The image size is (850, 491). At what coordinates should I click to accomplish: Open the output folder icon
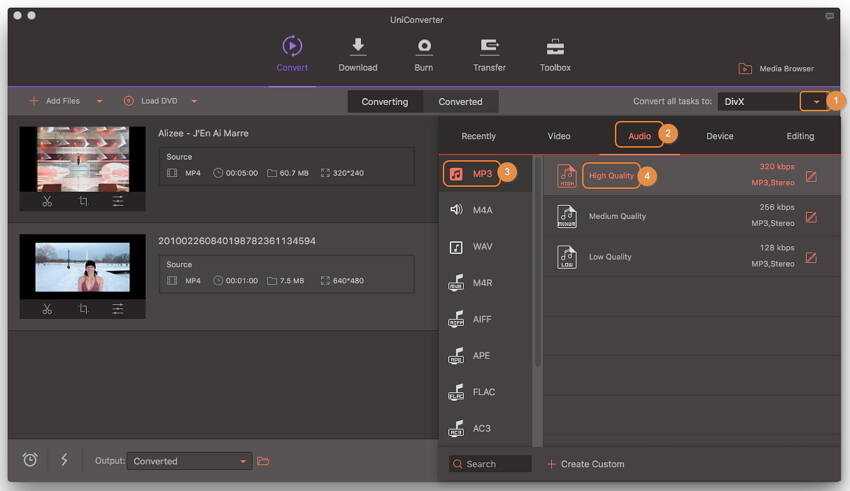[x=263, y=461]
